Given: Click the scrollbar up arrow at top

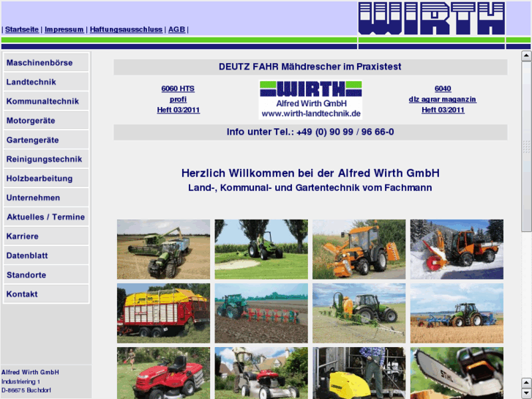Looking at the screenshot, I should [526, 56].
